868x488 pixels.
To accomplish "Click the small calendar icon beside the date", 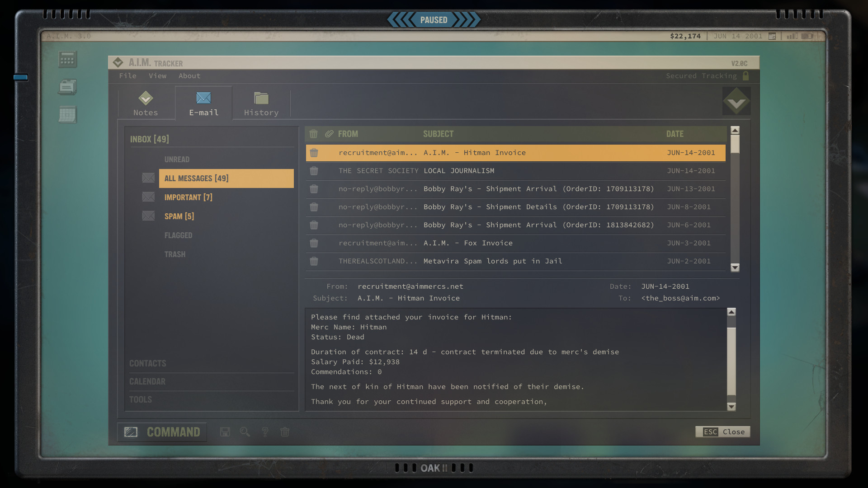I will [x=772, y=36].
